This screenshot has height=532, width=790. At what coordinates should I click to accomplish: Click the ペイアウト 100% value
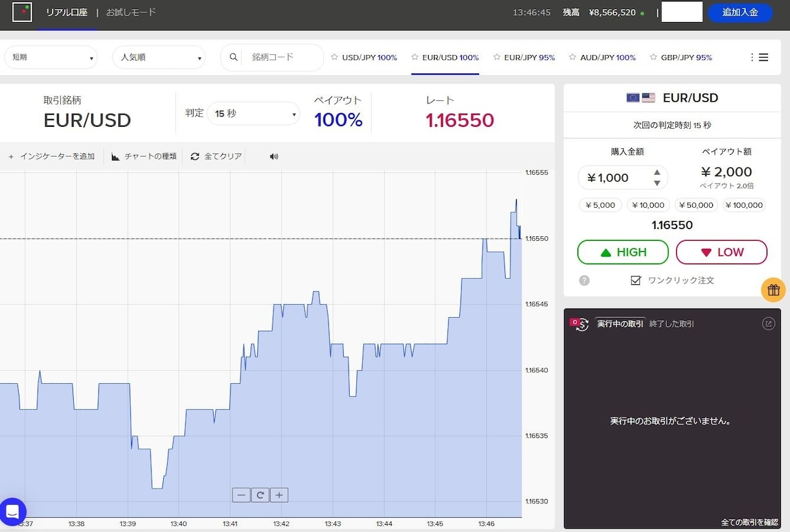[338, 120]
